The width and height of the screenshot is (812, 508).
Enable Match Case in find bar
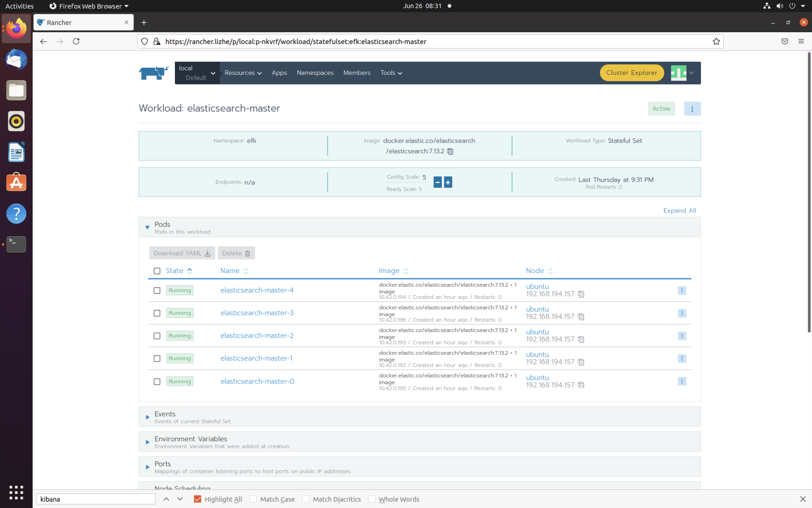pyautogui.click(x=253, y=499)
